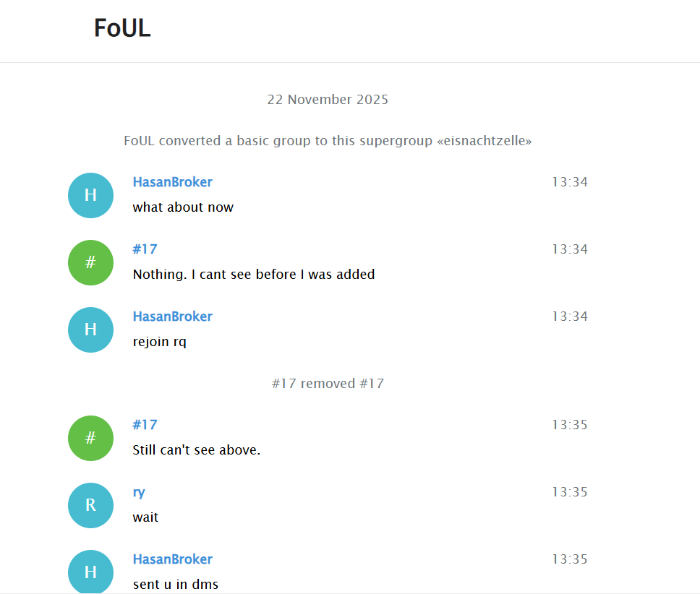Click #17's green avatar beside "Still can't see above"

pos(90,438)
